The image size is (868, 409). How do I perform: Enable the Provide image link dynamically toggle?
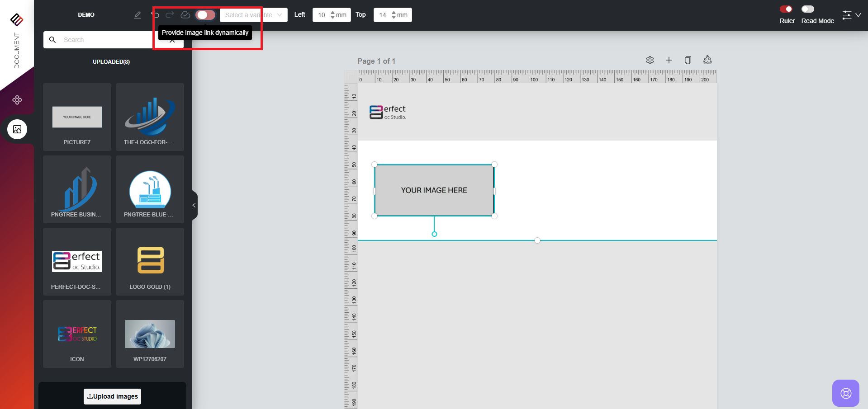204,14
